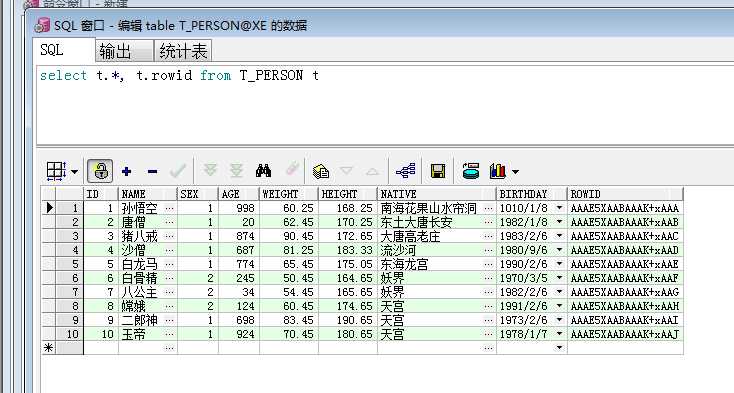Click the AGE column header

point(239,194)
